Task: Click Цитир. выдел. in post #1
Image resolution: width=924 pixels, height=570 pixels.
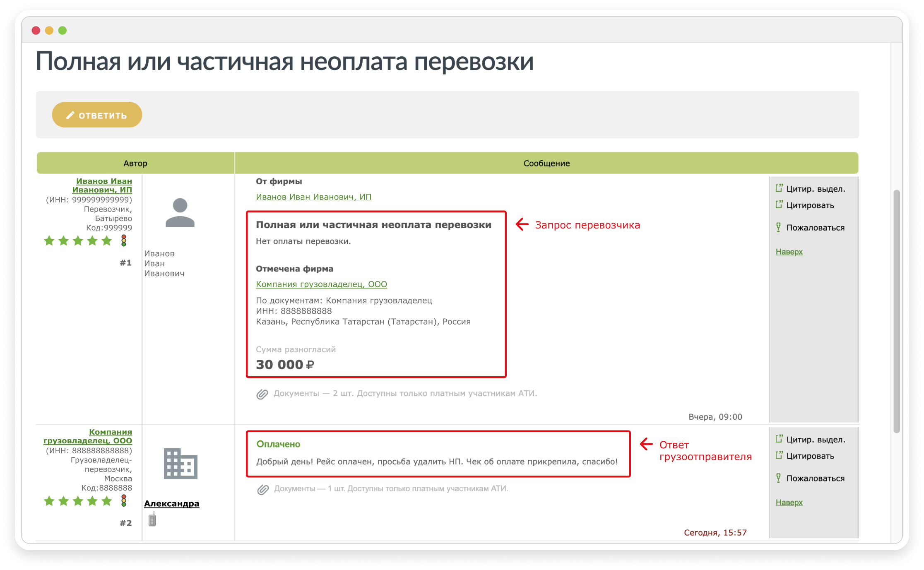Action: tap(816, 189)
